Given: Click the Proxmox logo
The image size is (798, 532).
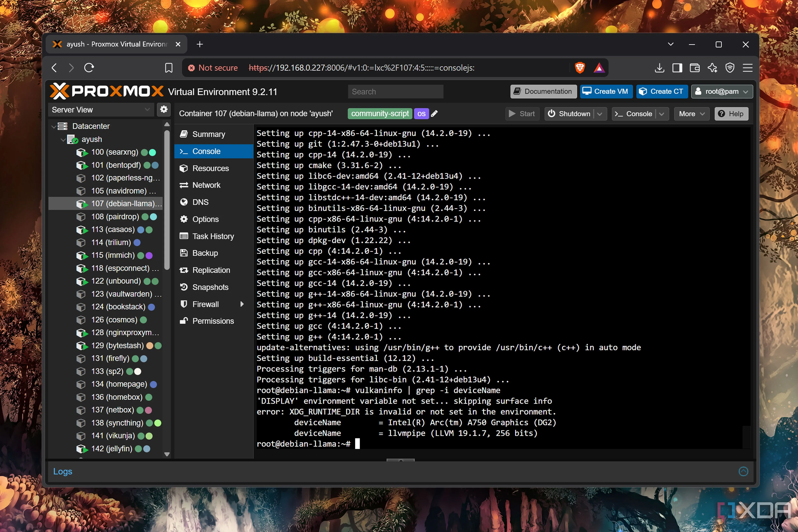Looking at the screenshot, I should pyautogui.click(x=107, y=91).
